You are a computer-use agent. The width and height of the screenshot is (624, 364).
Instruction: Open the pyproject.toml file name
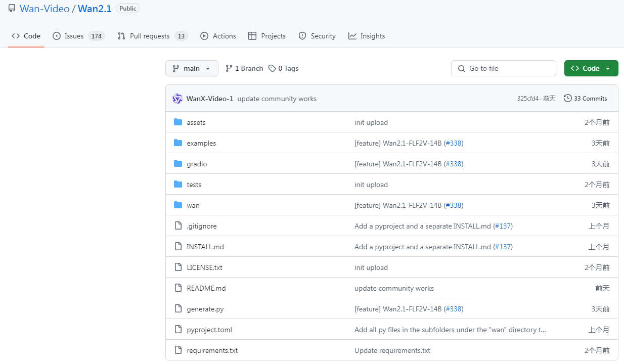click(209, 330)
